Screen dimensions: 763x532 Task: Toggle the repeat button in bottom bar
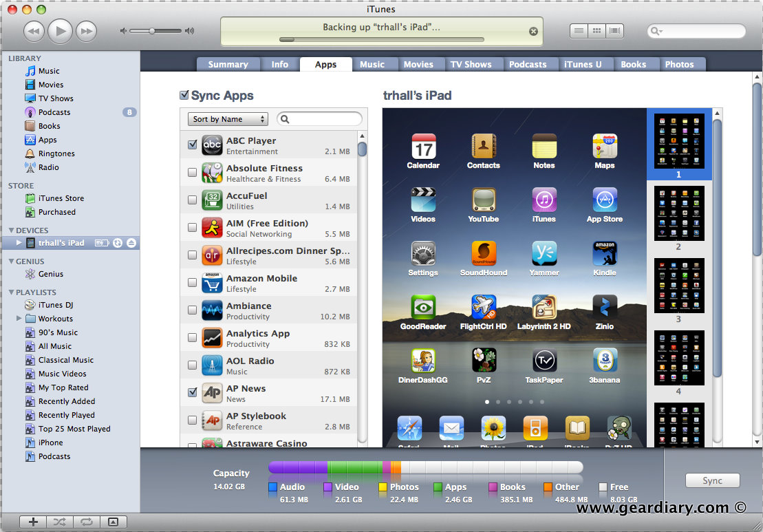pyautogui.click(x=87, y=522)
